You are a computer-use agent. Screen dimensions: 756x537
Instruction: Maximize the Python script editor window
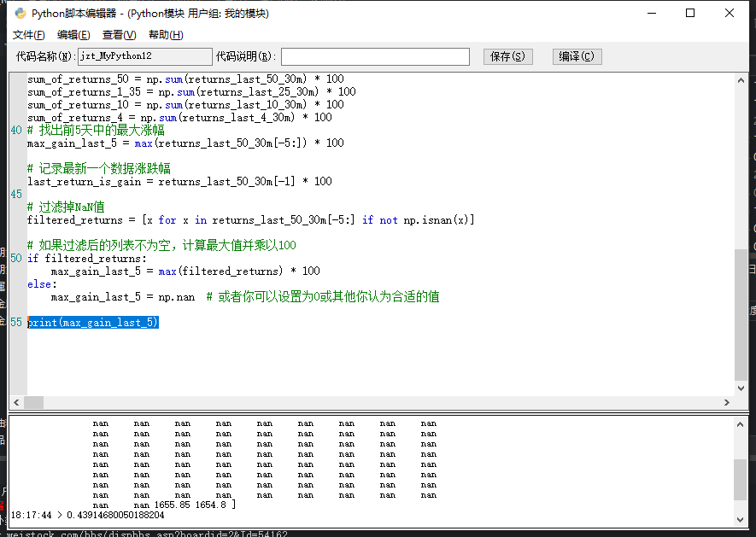(690, 13)
